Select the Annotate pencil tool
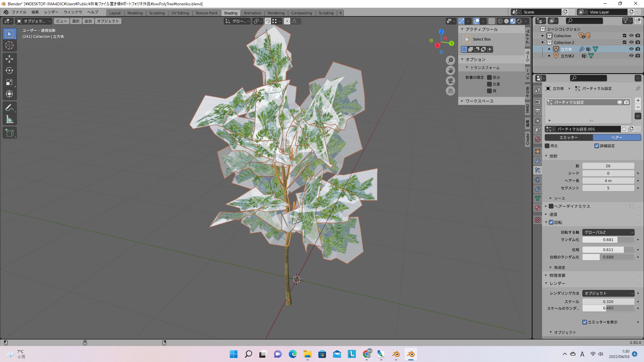644x362 pixels. [x=9, y=108]
